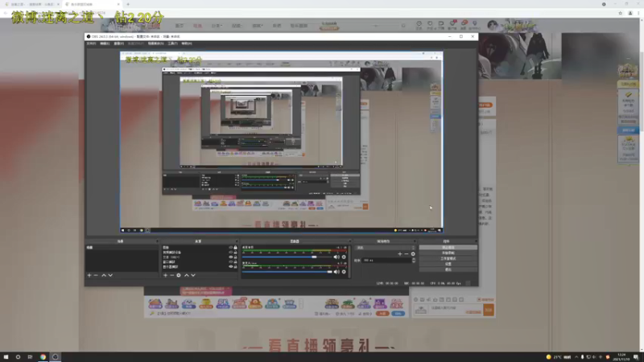The width and height of the screenshot is (644, 362).
Task: Toggle visibility eye of the fourth source row
Action: tap(231, 262)
